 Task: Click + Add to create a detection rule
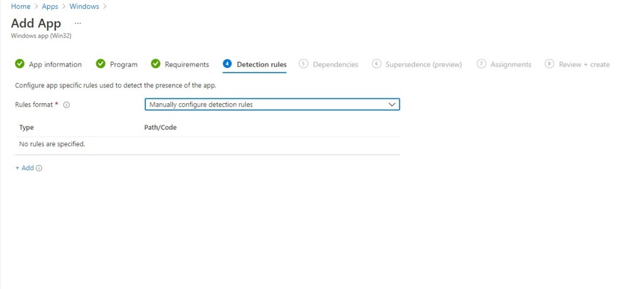pyautogui.click(x=25, y=168)
